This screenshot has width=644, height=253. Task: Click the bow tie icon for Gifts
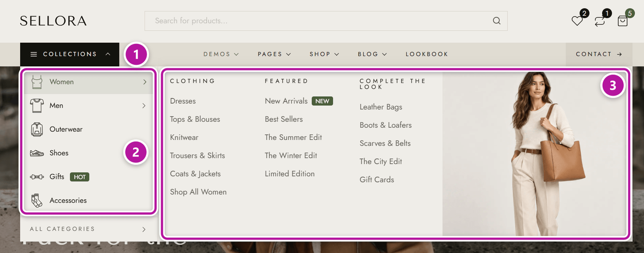tap(37, 177)
